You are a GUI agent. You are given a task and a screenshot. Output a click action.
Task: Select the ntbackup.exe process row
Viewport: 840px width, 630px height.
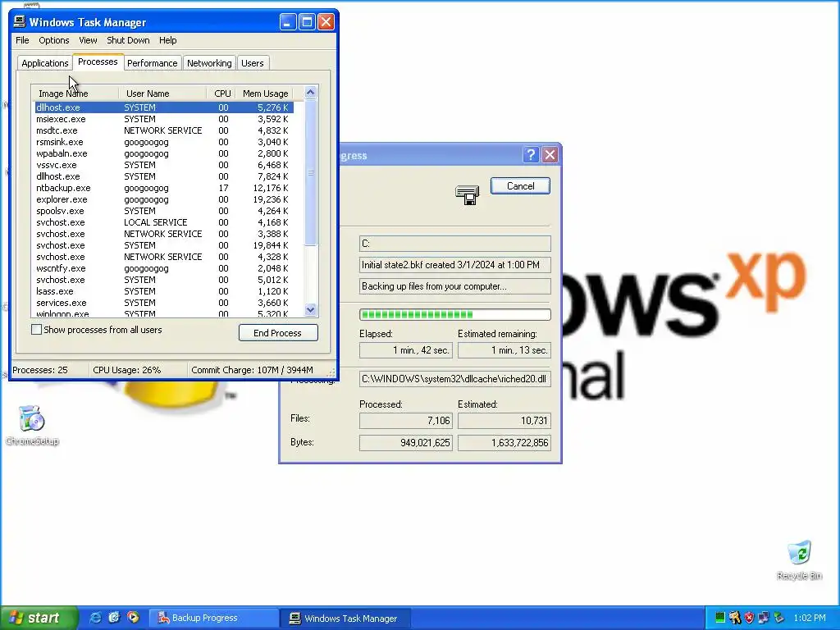click(x=163, y=188)
